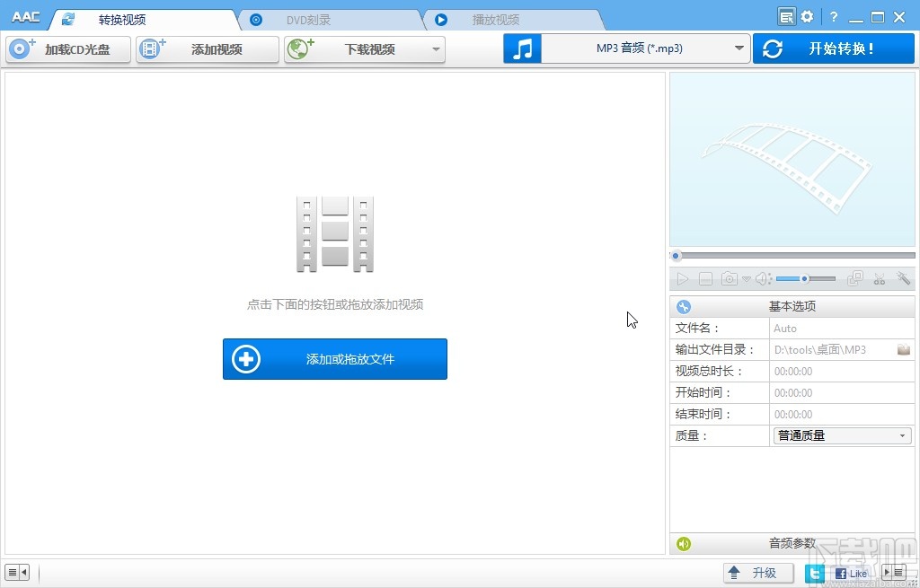Click the Twitter icon in status bar
Viewport: 920px width, 588px height.
click(814, 572)
